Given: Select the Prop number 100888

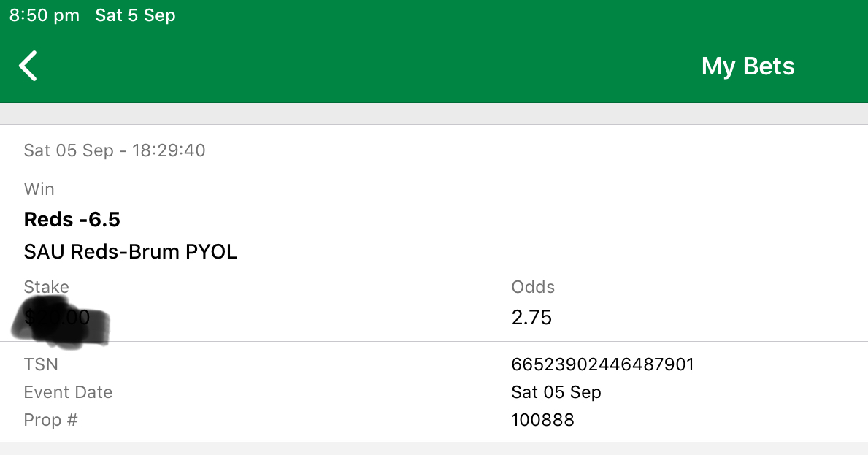Looking at the screenshot, I should 542,420.
